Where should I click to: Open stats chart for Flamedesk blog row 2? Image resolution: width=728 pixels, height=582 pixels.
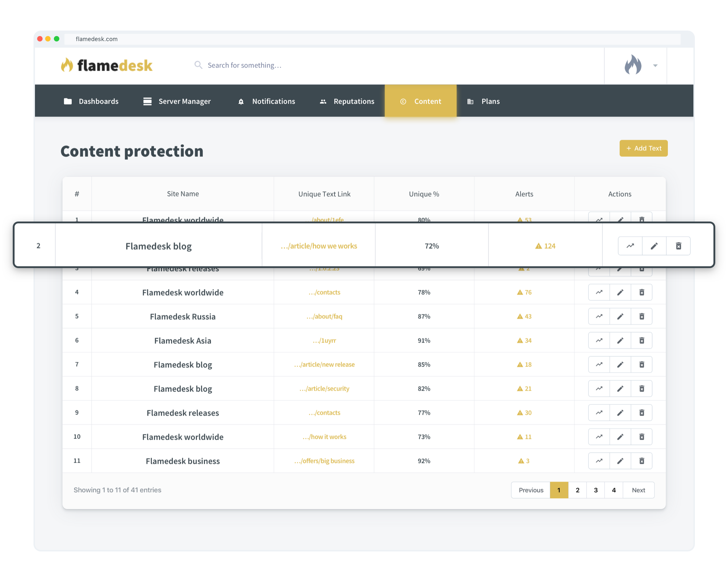click(x=630, y=246)
